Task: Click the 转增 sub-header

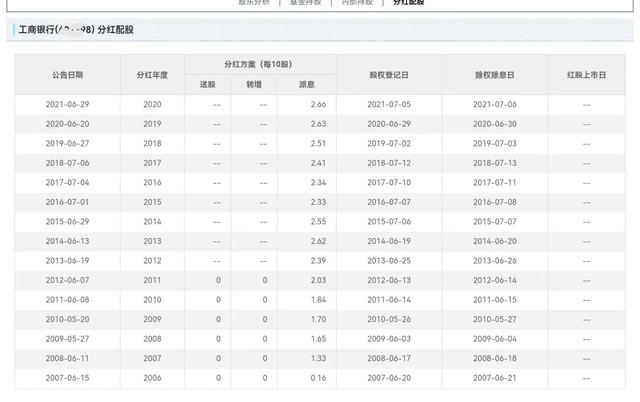Action: point(254,84)
